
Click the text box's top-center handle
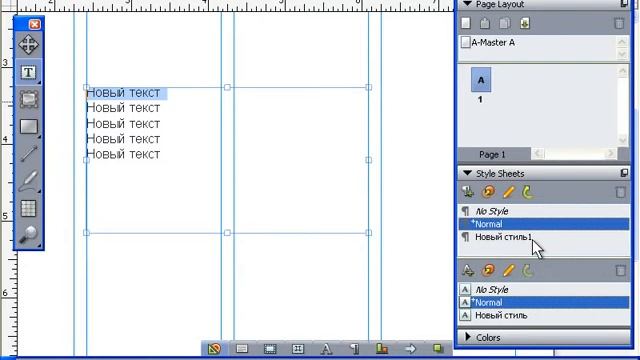pyautogui.click(x=227, y=87)
